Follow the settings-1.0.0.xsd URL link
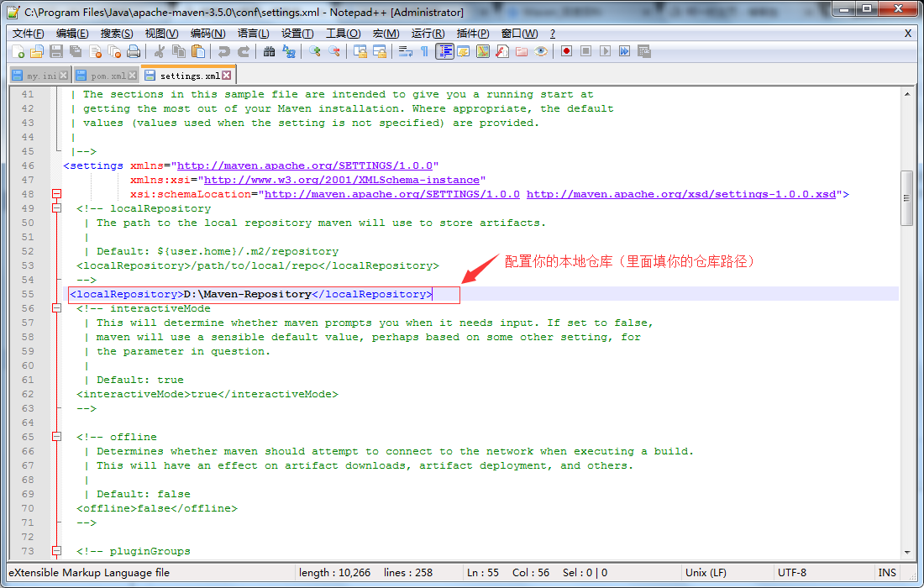924x588 pixels. (680, 194)
